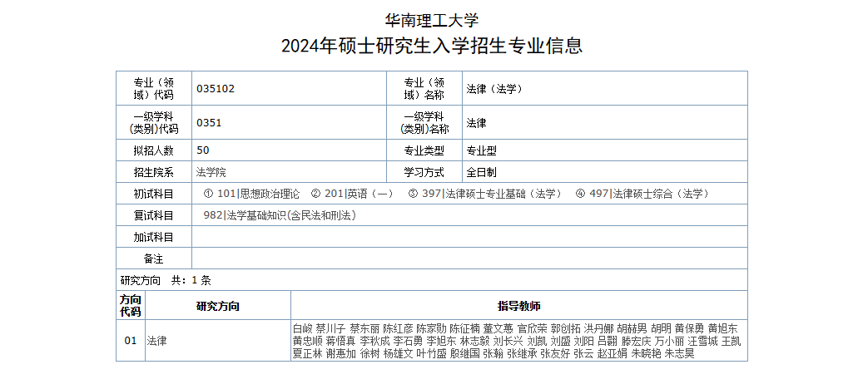
Task: Click the '拟招人数' label cell
Action: click(154, 150)
